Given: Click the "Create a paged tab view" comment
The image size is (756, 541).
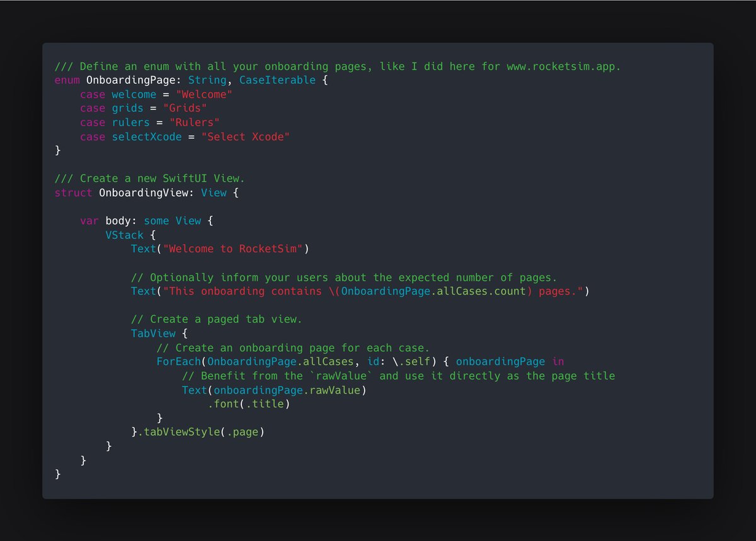Looking at the screenshot, I should [217, 320].
